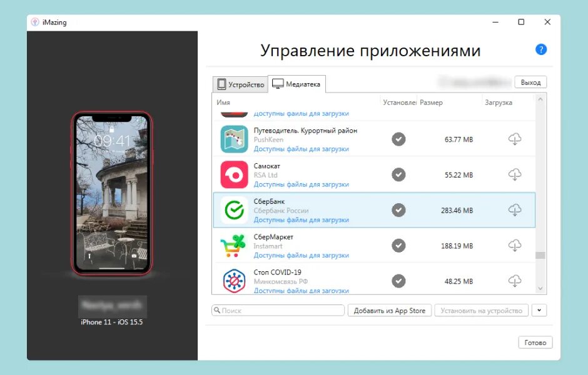Switch to the Медиатека tab
This screenshot has height=375, width=588.
(x=297, y=84)
